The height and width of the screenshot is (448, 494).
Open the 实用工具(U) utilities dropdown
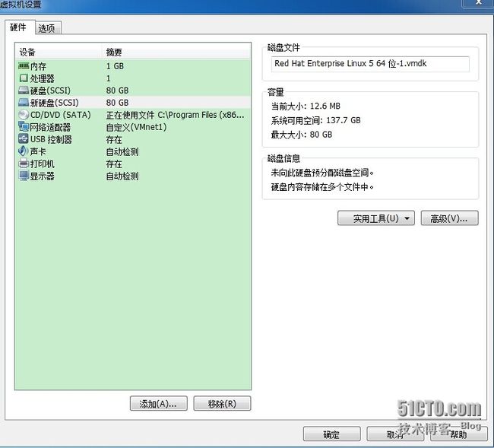[x=376, y=218]
